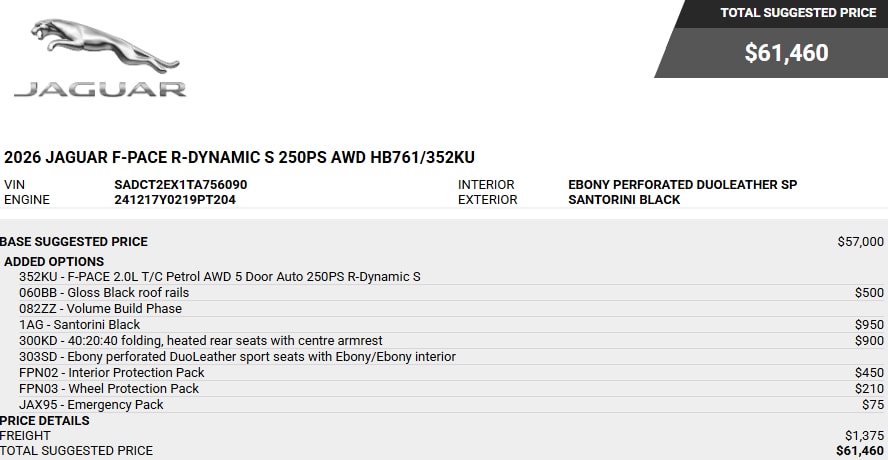This screenshot has height=460, width=888.
Task: Click the Santorini Black exterior value
Action: [x=624, y=200]
